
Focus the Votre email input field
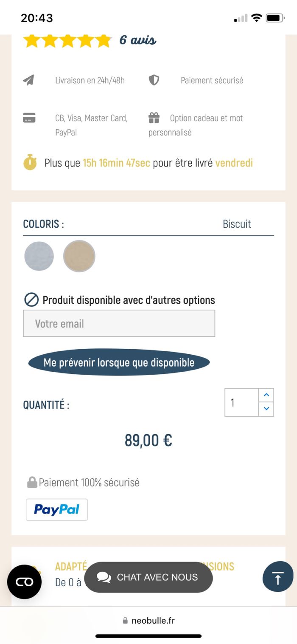119,324
